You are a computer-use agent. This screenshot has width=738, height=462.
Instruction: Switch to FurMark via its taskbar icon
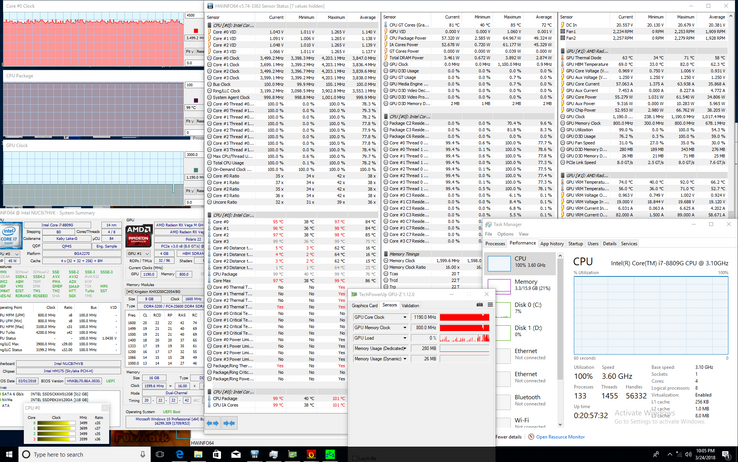pos(311,454)
